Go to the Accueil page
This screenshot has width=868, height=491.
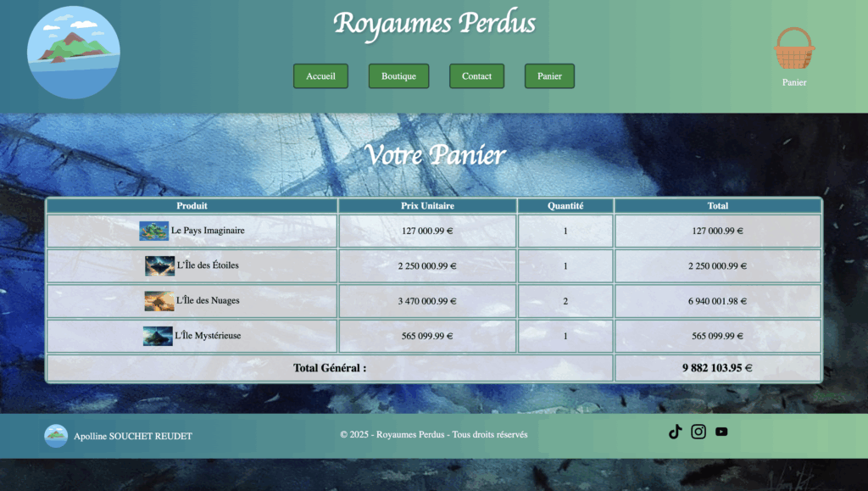pos(320,76)
